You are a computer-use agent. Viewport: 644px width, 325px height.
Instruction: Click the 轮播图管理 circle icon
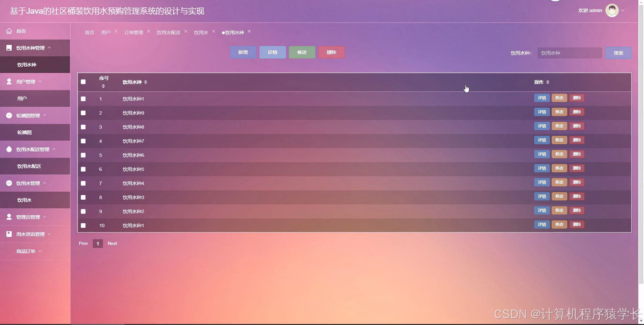click(x=9, y=115)
